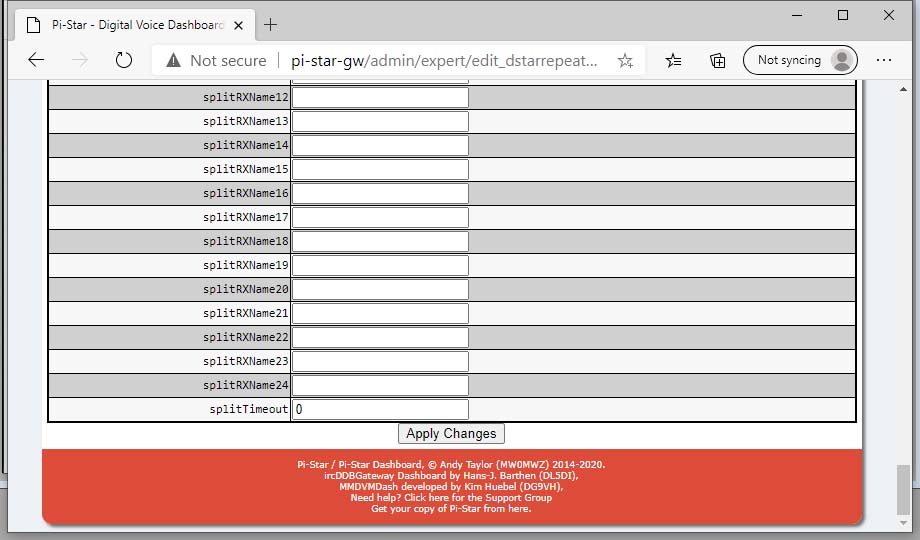Open the Favorites list icon

click(x=674, y=60)
